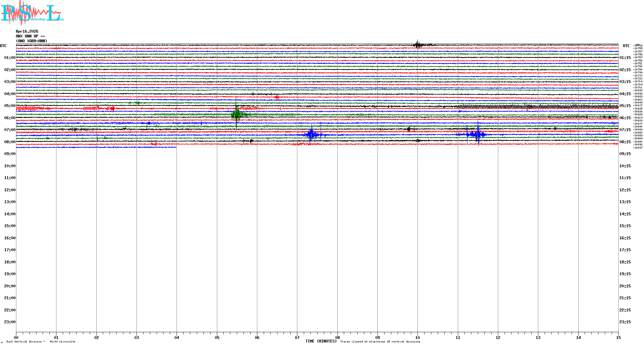Click the 08 minute tick label on bottom axis
Viewport: 644px width, 346px height.
tap(337, 337)
